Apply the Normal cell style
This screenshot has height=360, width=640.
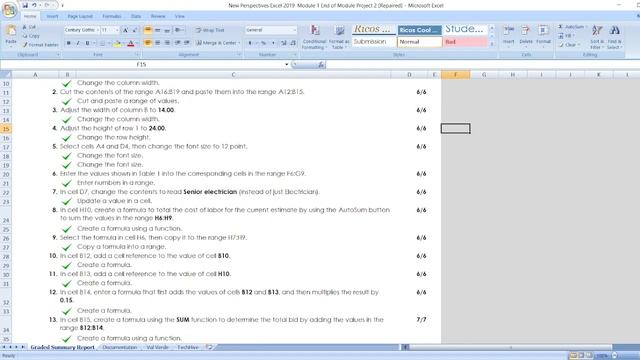click(x=420, y=42)
